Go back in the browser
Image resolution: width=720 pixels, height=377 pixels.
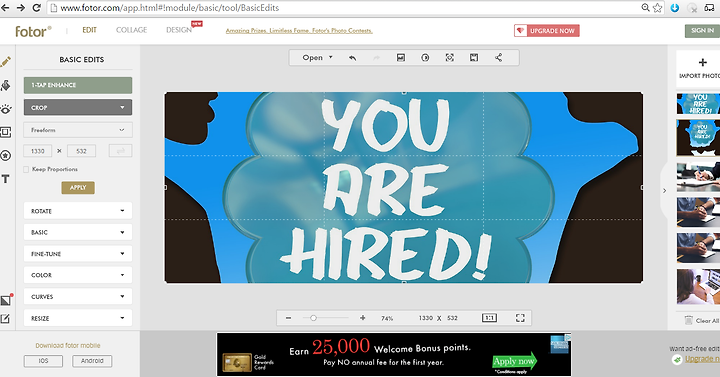point(6,8)
